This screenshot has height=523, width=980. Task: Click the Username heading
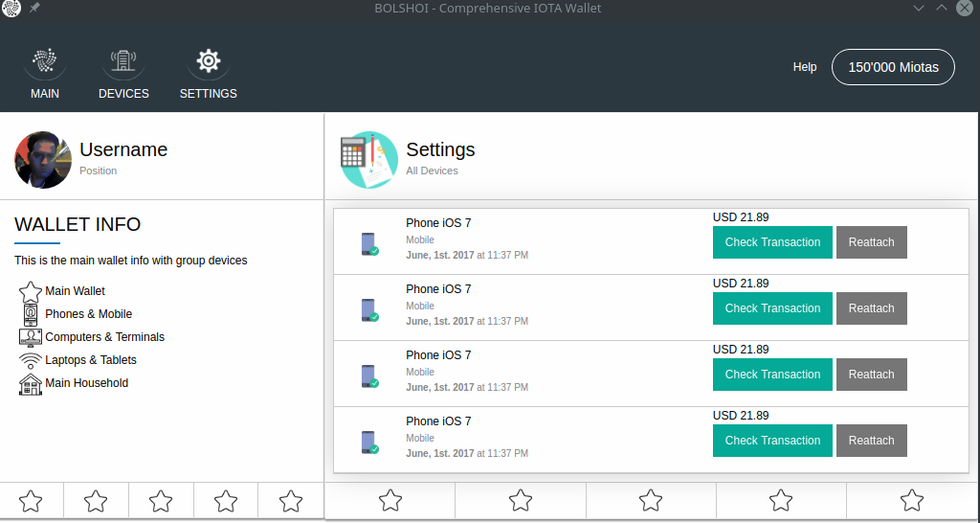pos(123,149)
